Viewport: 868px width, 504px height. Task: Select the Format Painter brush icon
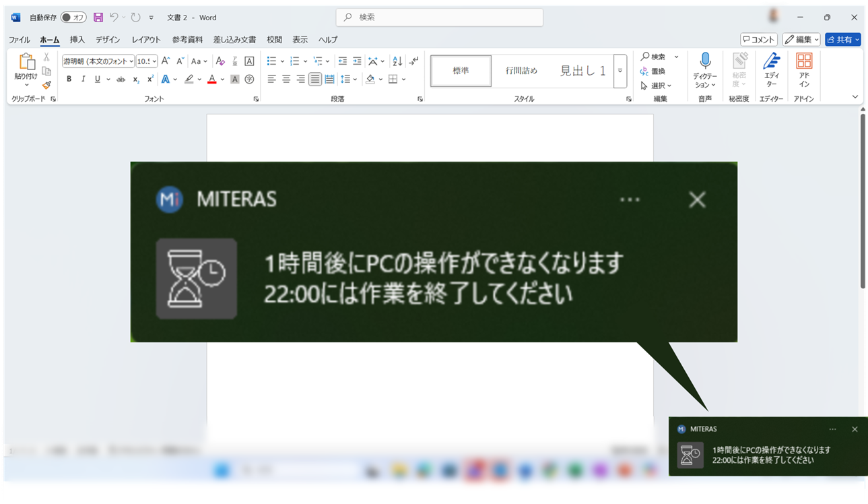tap(46, 85)
